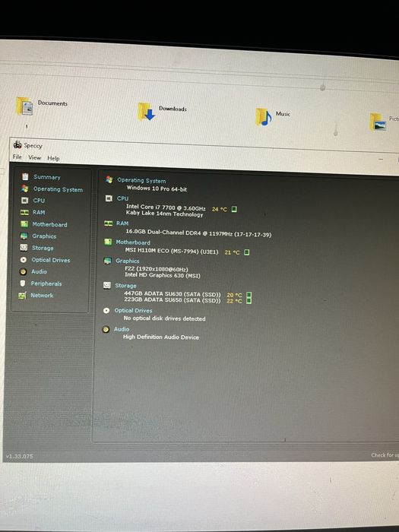
Task: Click the motherboard temperature indicator icon
Action: [247, 252]
